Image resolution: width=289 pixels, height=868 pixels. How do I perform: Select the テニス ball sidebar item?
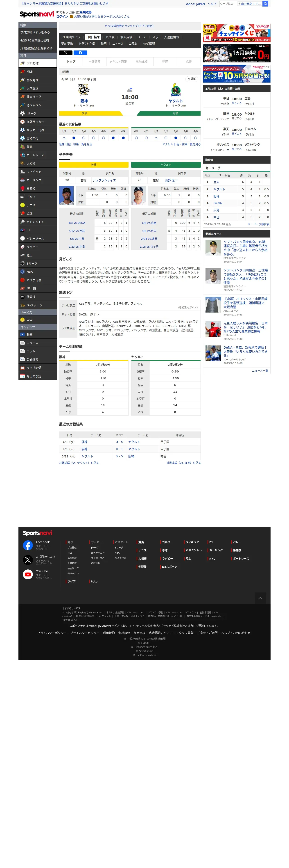pyautogui.click(x=37, y=205)
